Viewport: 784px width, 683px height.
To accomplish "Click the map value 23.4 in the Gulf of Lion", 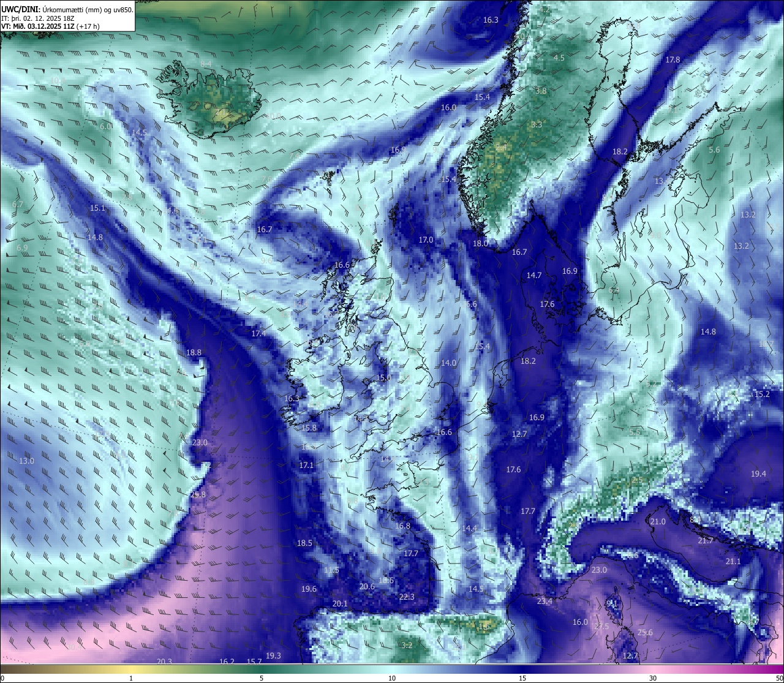I will [x=545, y=601].
